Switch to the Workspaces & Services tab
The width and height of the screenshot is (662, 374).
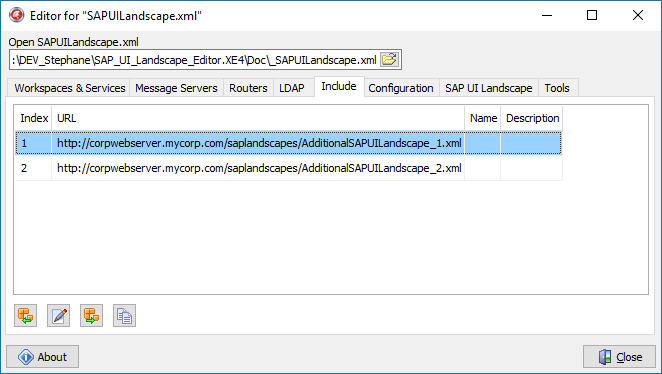tap(70, 88)
